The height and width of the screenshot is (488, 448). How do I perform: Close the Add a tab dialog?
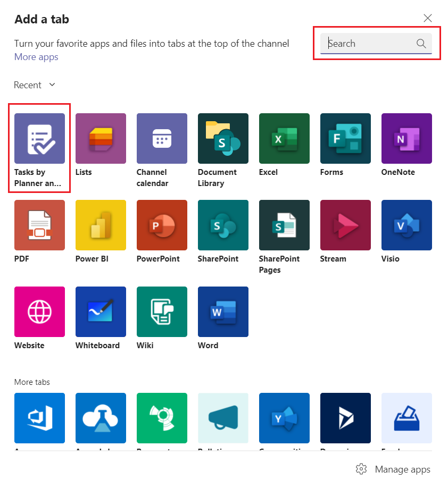(428, 18)
